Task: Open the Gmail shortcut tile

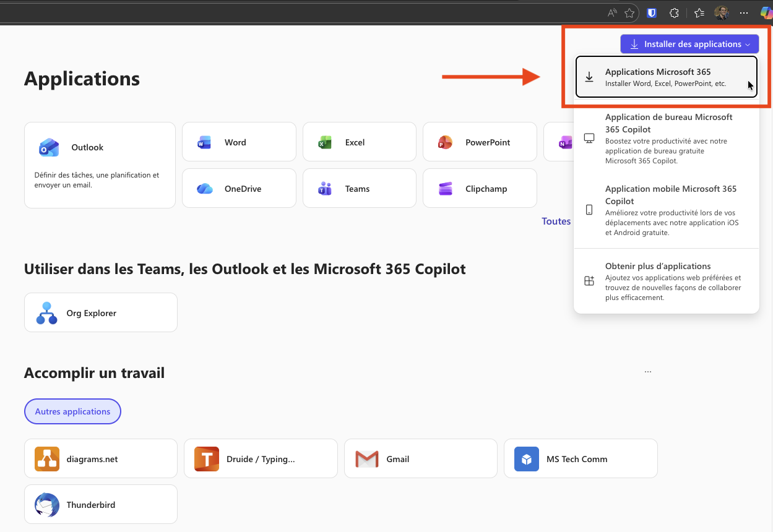Action: pos(420,458)
